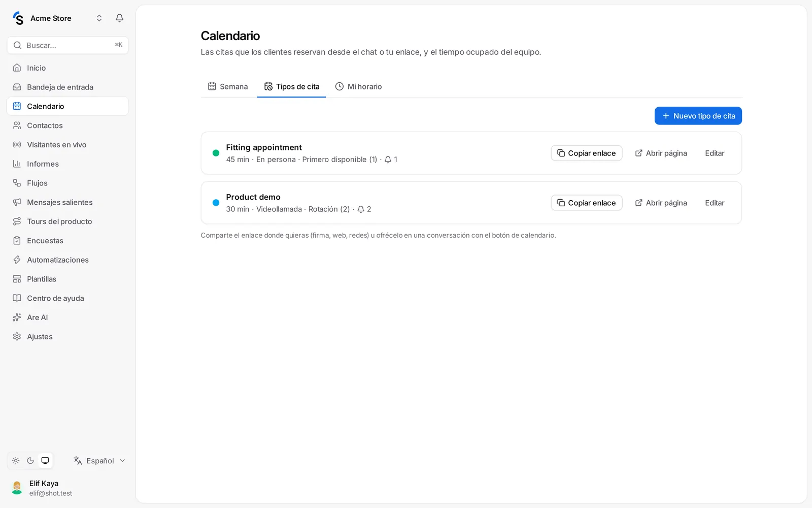Click Nuevo tipo de cita button
Viewport: 812px width, 508px height.
tap(698, 116)
